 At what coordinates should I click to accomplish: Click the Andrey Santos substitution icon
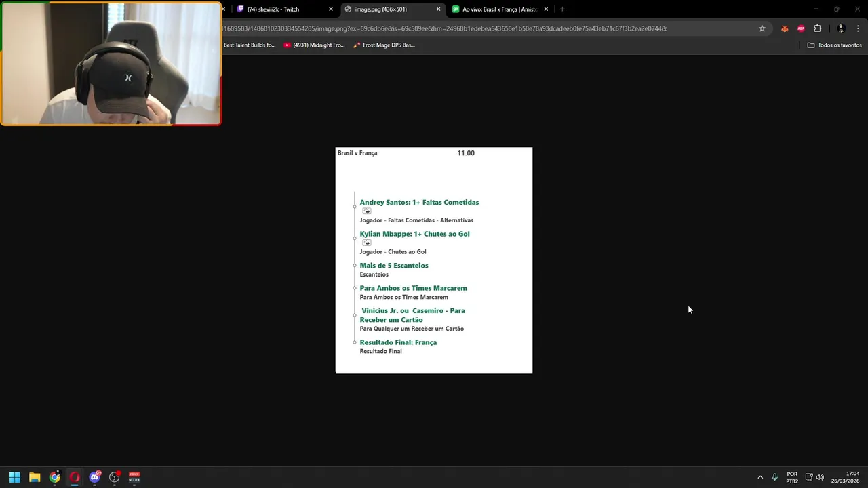[x=367, y=211]
